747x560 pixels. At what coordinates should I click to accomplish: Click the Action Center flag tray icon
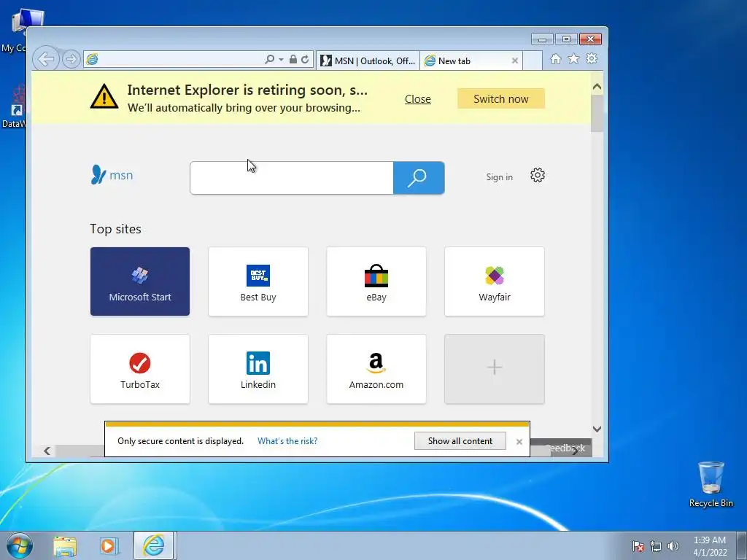[x=638, y=546]
